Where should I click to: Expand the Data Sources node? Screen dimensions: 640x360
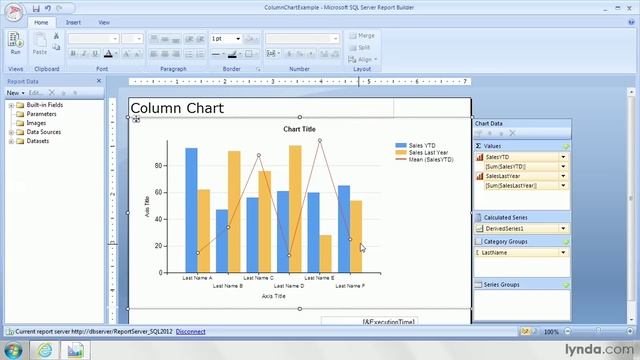point(11,132)
